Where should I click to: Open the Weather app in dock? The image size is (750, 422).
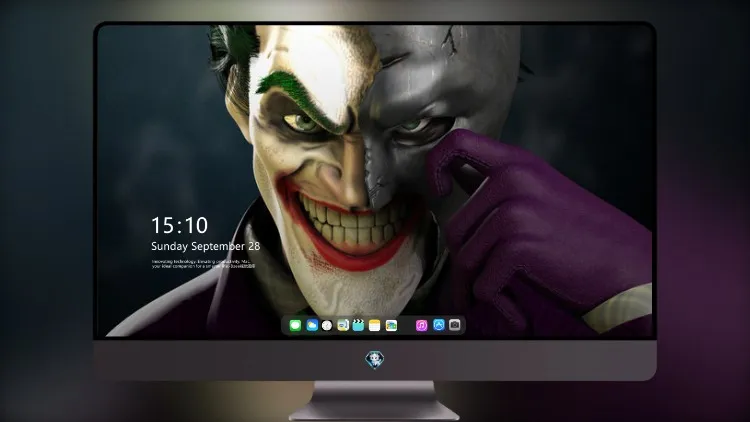coord(312,326)
